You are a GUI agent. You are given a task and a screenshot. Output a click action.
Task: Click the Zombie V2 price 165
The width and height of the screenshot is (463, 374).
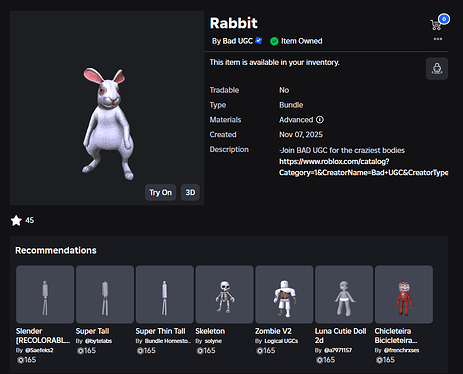click(x=266, y=351)
